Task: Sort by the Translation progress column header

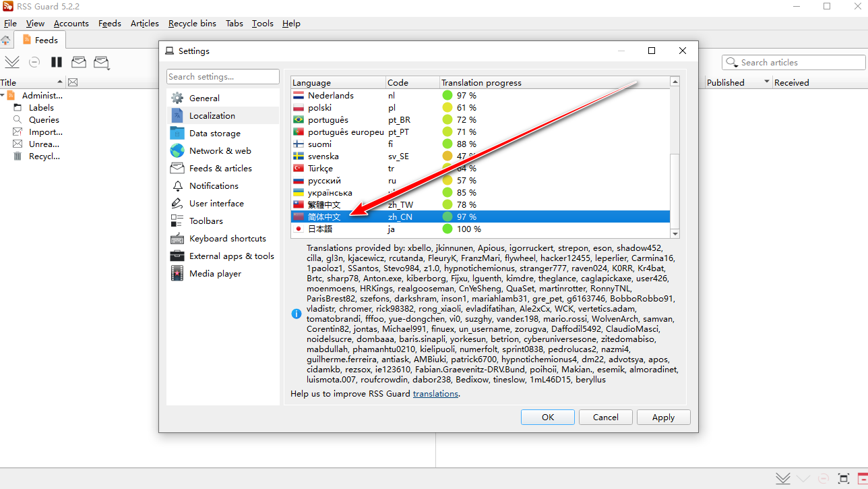Action: 555,82
